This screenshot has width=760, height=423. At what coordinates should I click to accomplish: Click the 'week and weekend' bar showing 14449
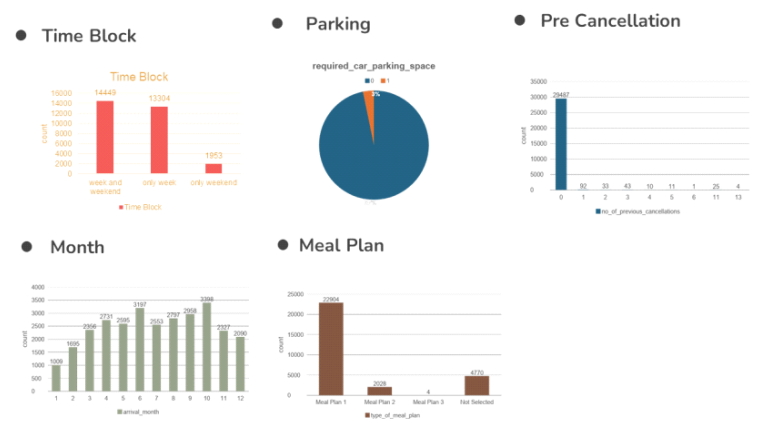click(x=105, y=137)
